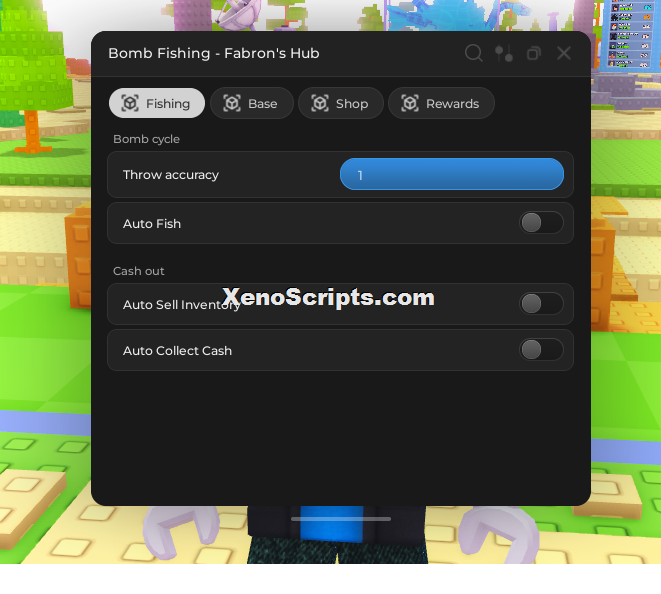
Task: Click the window restore squares icon
Action: coord(534,54)
